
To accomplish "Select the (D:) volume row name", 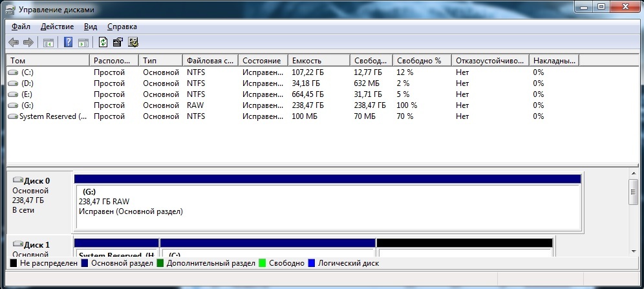I will pyautogui.click(x=27, y=83).
